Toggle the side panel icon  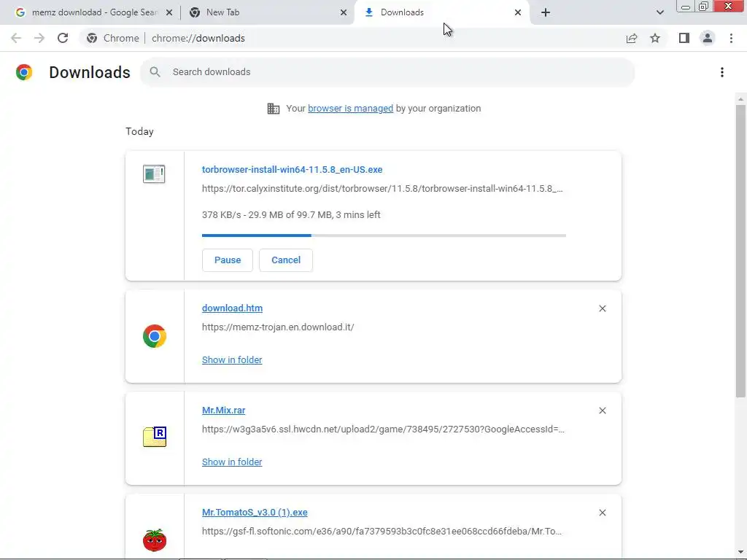click(x=684, y=38)
